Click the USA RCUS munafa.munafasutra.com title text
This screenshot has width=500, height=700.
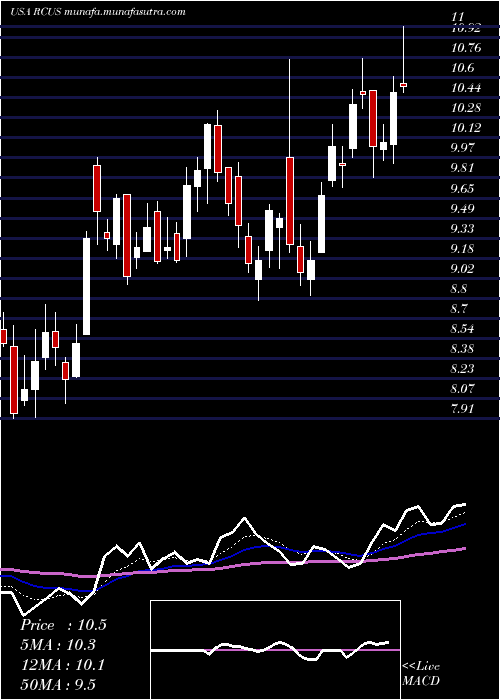pyautogui.click(x=98, y=12)
